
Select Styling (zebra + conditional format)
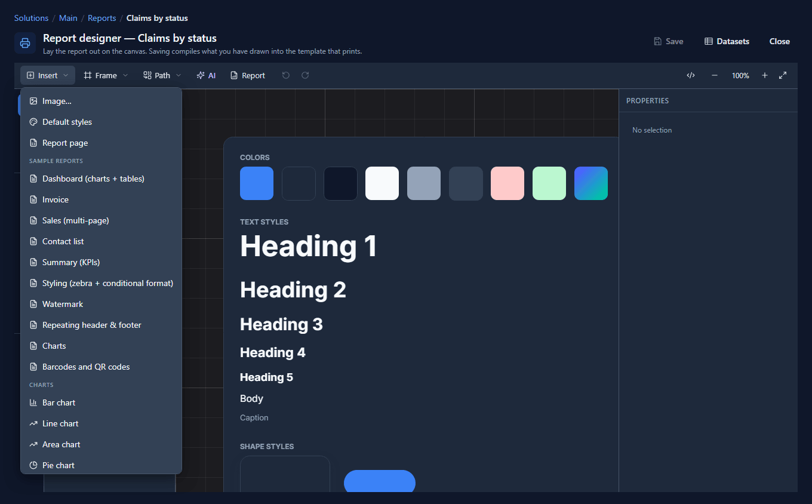pyautogui.click(x=101, y=283)
